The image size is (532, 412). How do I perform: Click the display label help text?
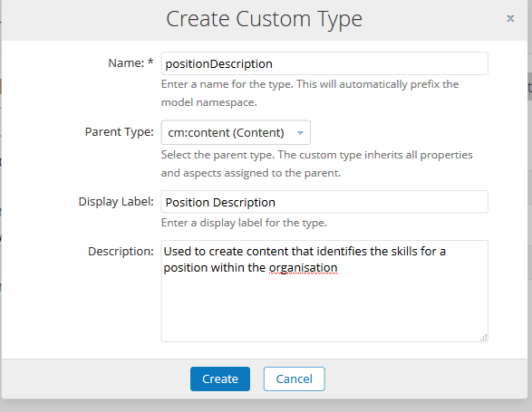tap(244, 223)
